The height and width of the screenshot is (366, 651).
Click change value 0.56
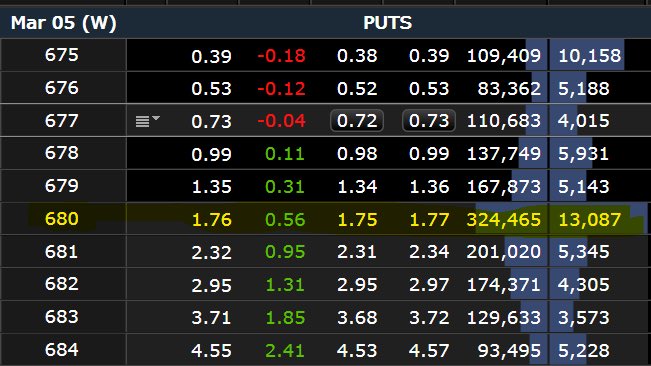pos(285,220)
